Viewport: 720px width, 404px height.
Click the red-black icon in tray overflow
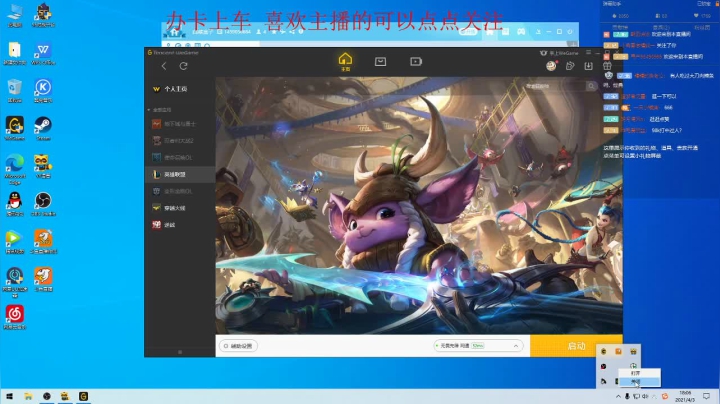pos(603,366)
